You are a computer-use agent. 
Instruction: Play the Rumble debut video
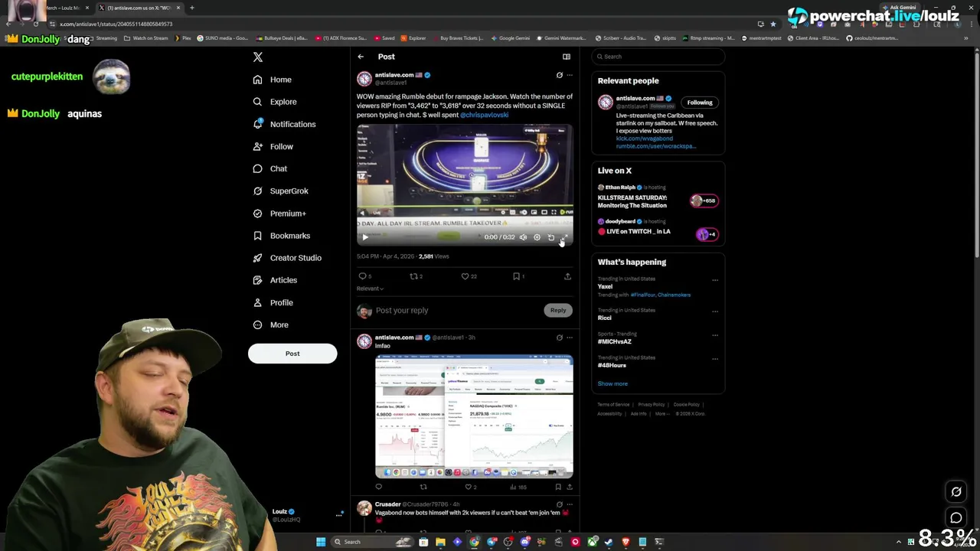tap(365, 237)
